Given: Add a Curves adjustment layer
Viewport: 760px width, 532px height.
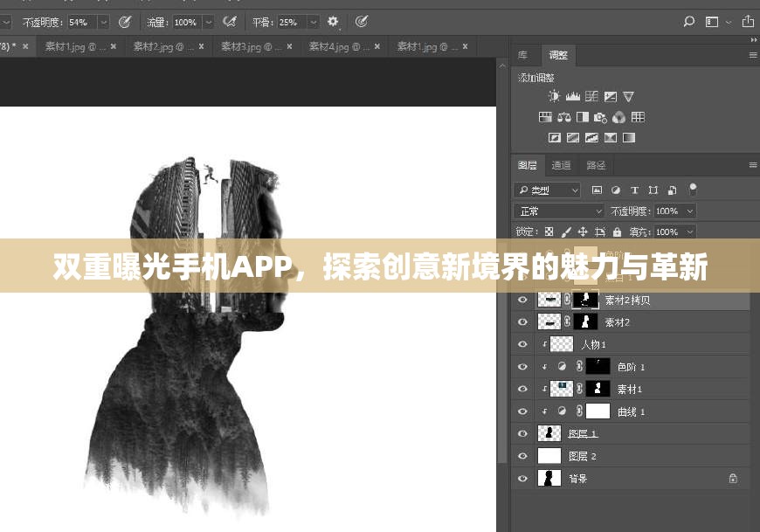Looking at the screenshot, I should 591,96.
